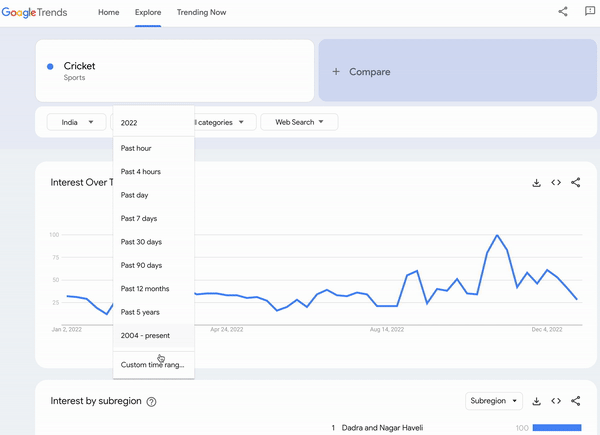600x435 pixels.
Task: Open the Web Search type dropdown
Action: 299,122
